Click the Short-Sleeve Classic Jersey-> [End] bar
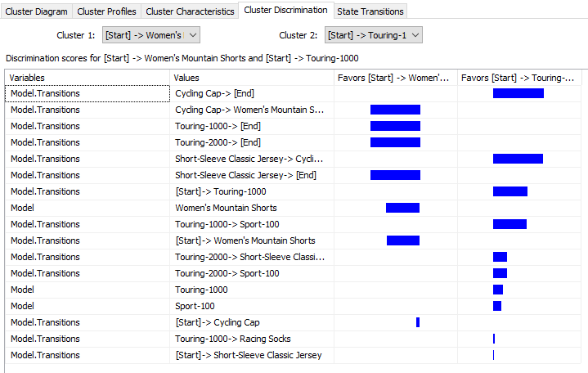This screenshot has width=588, height=373. point(395,175)
